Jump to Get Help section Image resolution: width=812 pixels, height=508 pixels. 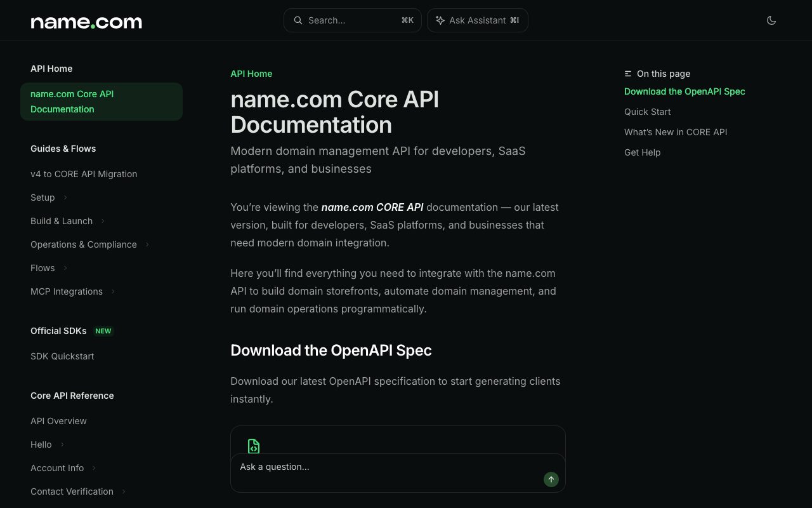642,152
